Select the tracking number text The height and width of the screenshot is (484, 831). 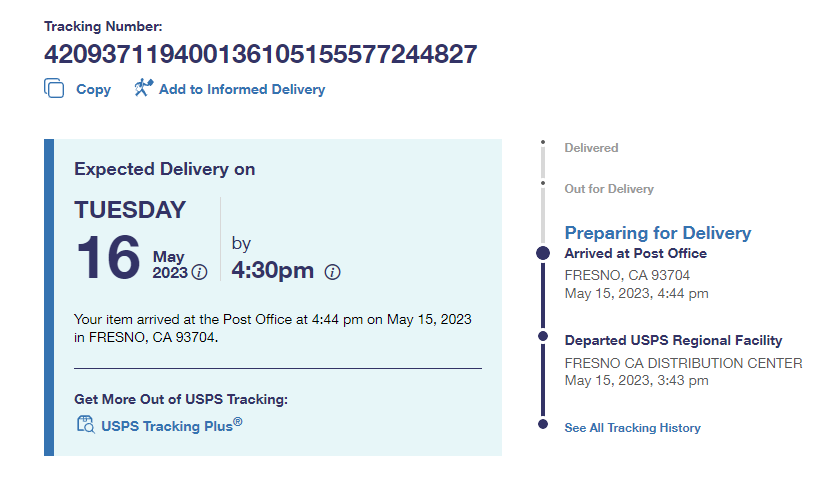click(x=260, y=54)
